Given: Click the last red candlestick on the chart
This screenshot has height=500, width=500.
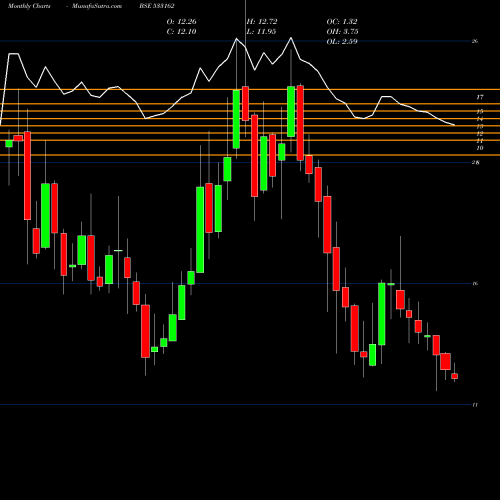Looking at the screenshot, I should click(454, 376).
